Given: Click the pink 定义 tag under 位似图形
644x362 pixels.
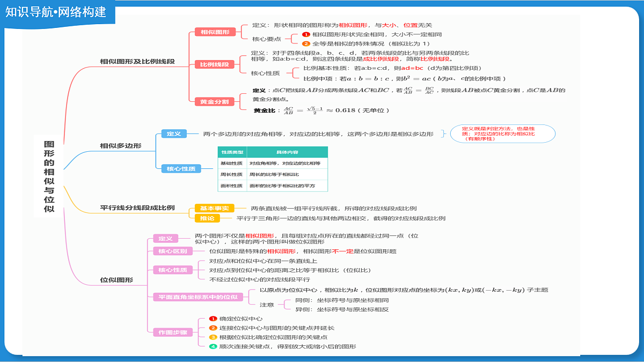Looking at the screenshot, I should tap(166, 239).
